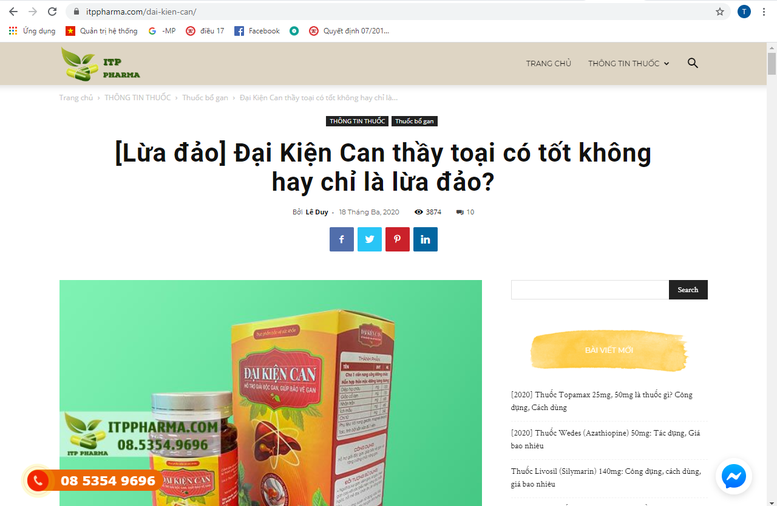Share article via Twitter icon
The height and width of the screenshot is (506, 777).
tap(370, 239)
